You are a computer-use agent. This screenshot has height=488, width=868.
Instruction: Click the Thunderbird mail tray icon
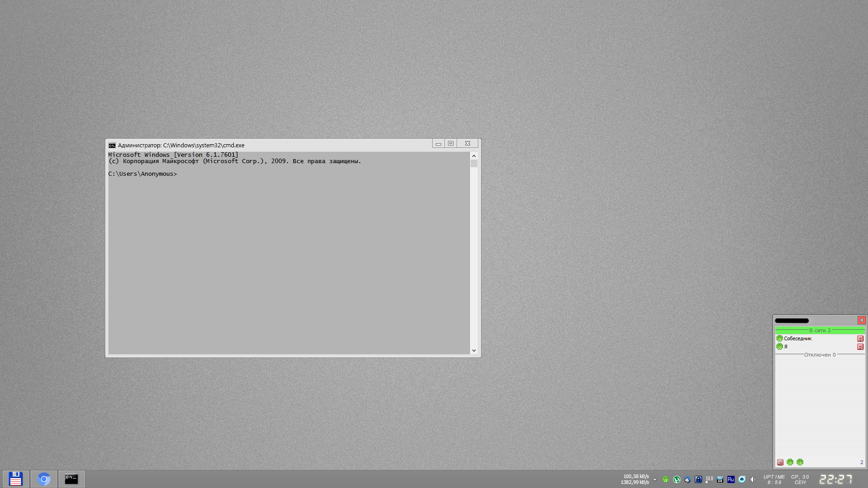tap(688, 479)
